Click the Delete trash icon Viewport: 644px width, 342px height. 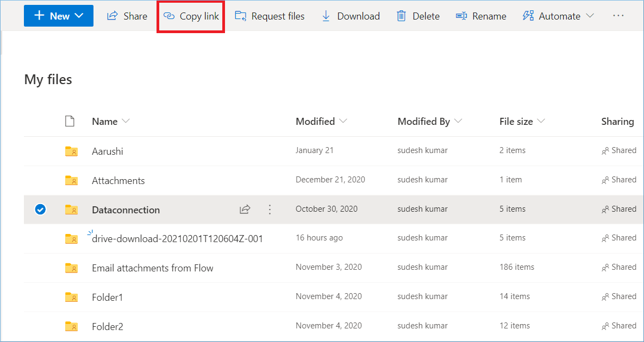[402, 16]
